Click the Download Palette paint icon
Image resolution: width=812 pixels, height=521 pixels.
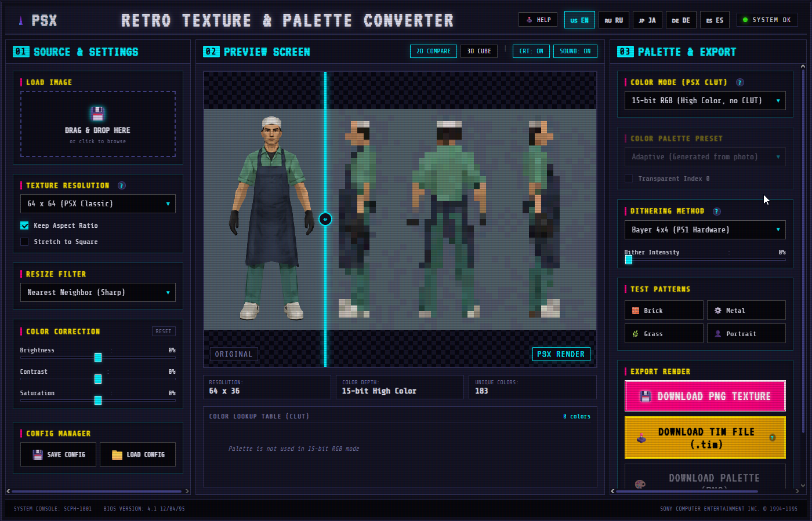640,484
